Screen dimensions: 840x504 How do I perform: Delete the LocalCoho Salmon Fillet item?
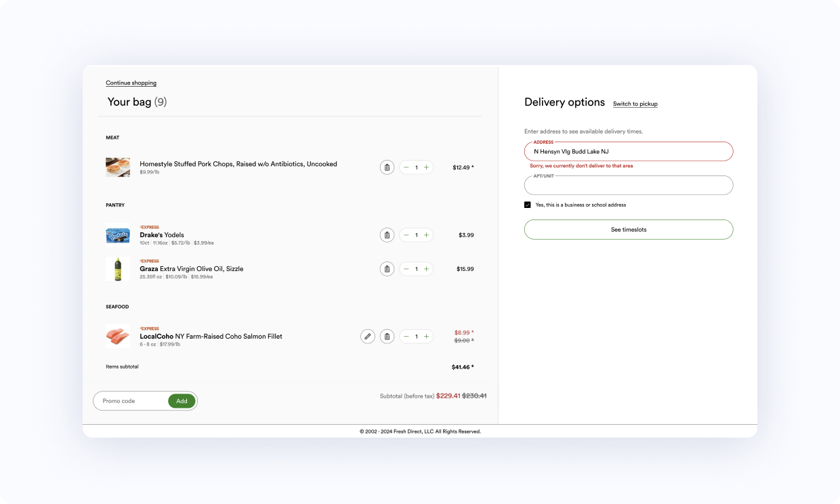pyautogui.click(x=387, y=337)
